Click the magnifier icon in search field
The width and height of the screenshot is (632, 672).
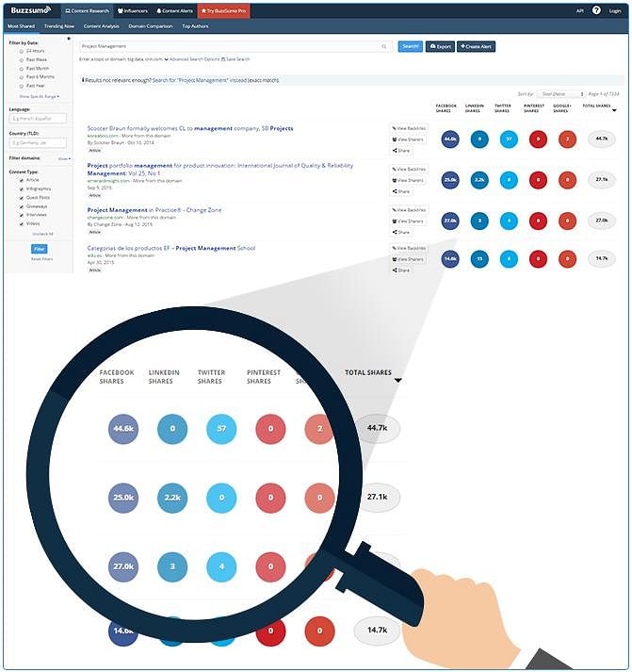point(384,46)
